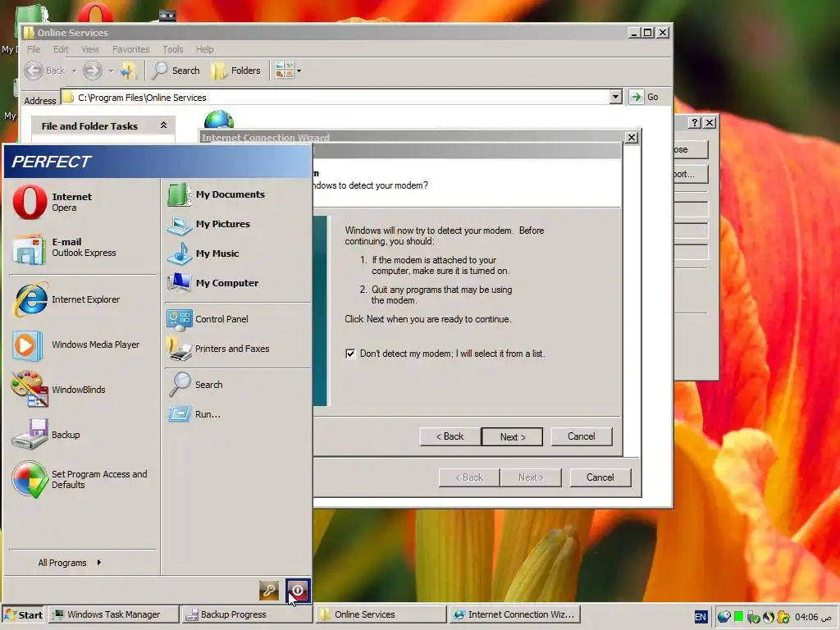The width and height of the screenshot is (840, 630).
Task: Click the Up folder icon in toolbar
Action: (x=129, y=71)
